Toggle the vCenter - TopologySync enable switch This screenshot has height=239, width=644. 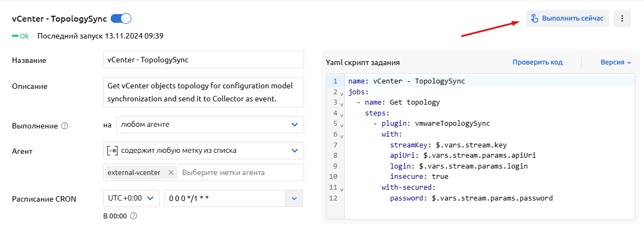[121, 19]
